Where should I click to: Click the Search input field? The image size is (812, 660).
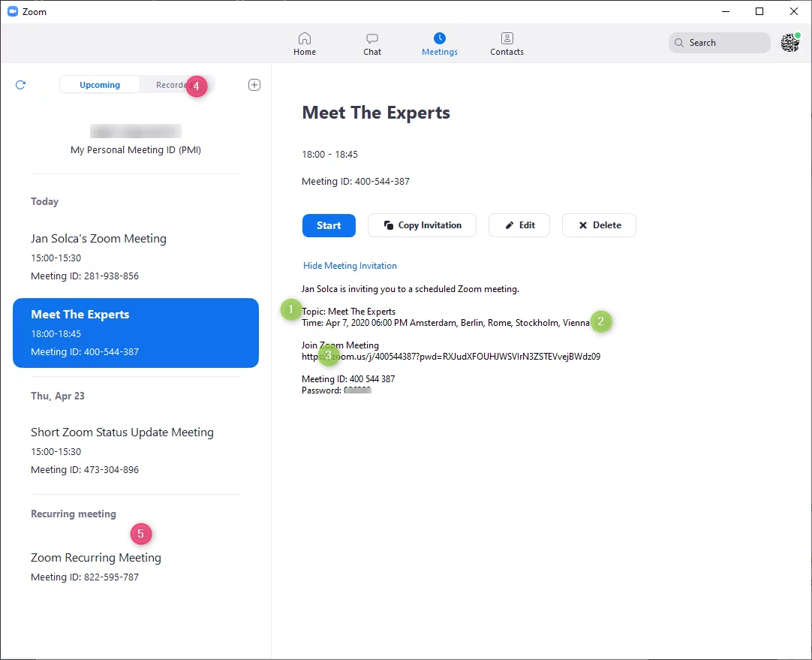point(719,43)
